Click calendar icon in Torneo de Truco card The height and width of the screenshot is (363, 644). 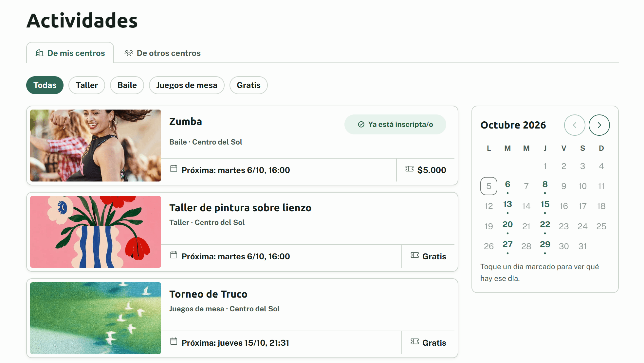pyautogui.click(x=174, y=341)
